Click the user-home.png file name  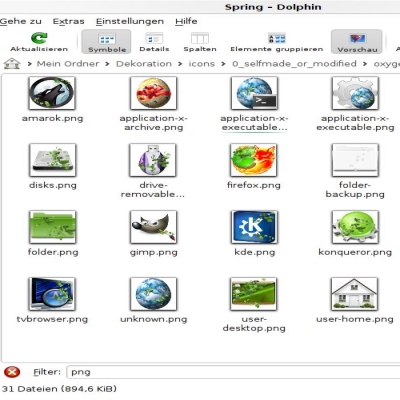coord(355,319)
